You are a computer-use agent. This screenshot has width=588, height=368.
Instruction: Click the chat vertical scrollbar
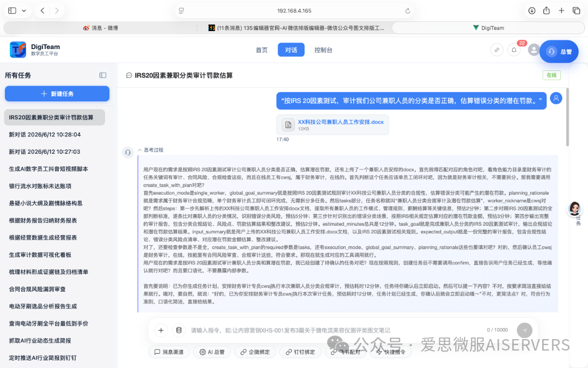567,117
